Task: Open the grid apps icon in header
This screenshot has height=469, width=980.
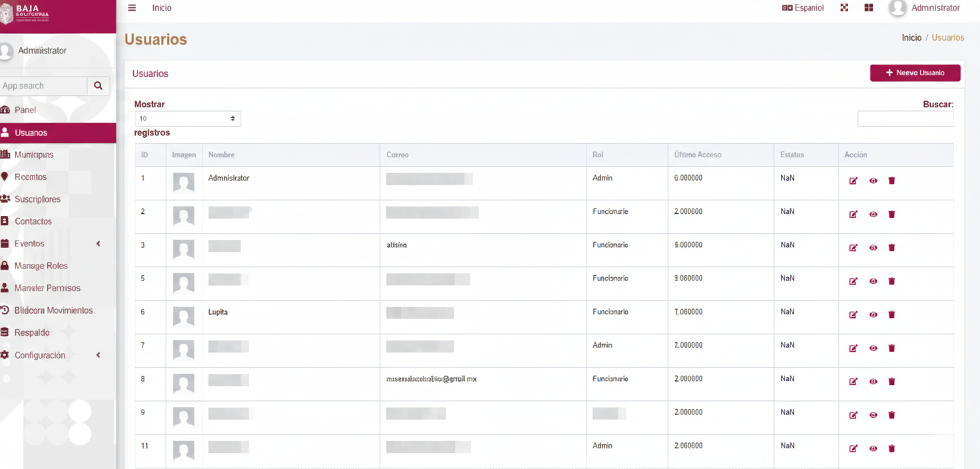Action: [x=869, y=8]
